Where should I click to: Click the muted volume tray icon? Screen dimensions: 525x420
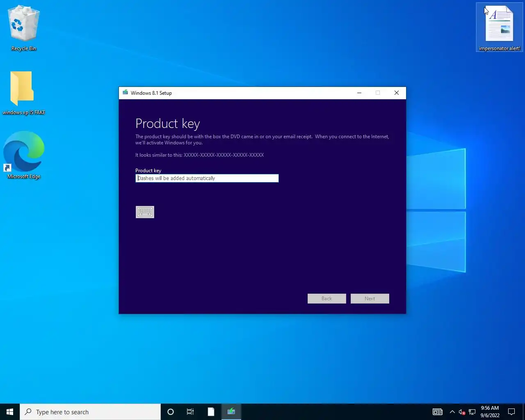pyautogui.click(x=462, y=412)
